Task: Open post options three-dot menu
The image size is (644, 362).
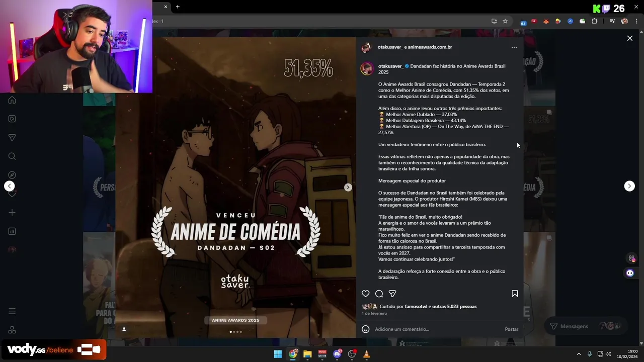Action: [514, 47]
